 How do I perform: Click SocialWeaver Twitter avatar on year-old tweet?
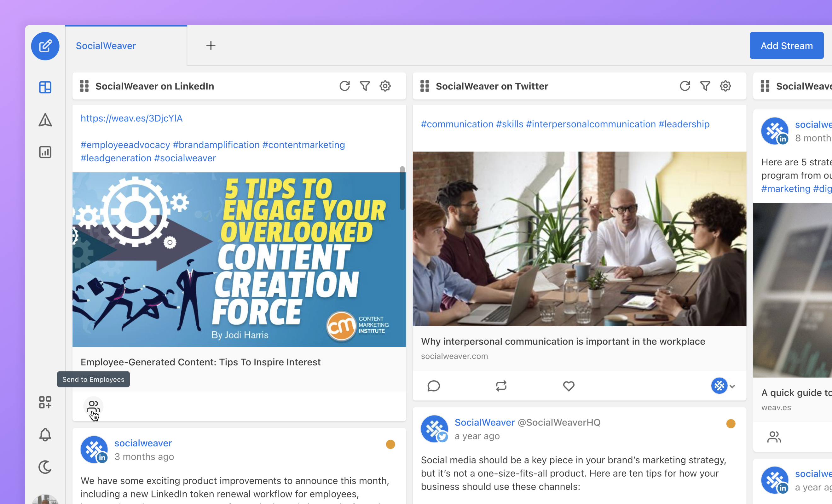point(435,429)
